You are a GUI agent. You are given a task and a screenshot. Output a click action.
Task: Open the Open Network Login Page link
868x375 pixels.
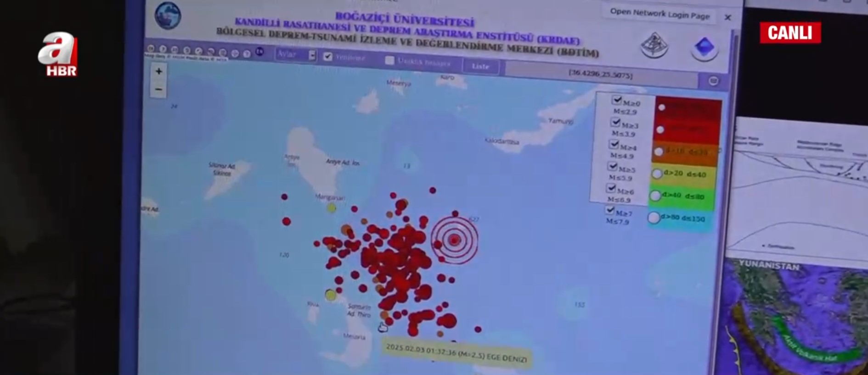[x=659, y=14]
